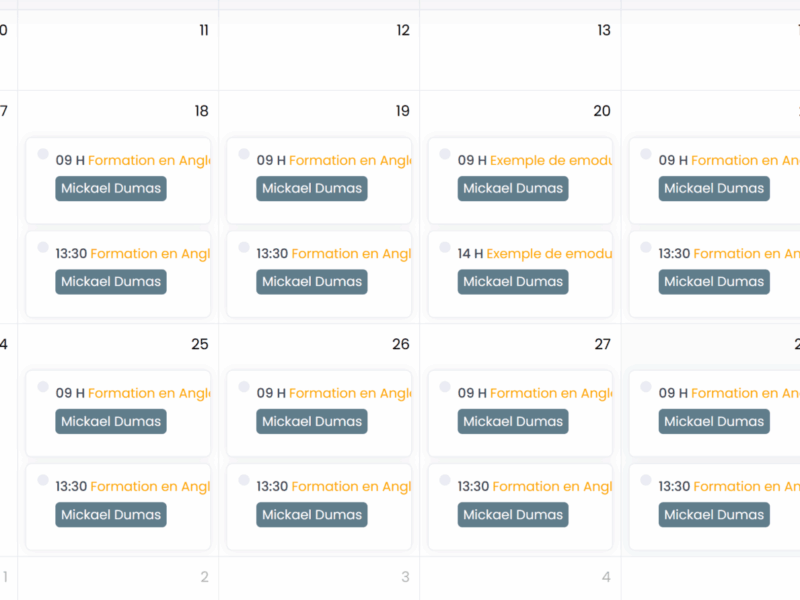The image size is (800, 600).
Task: Open 09 H Formation en Anglais on day 26
Action: 350,394
